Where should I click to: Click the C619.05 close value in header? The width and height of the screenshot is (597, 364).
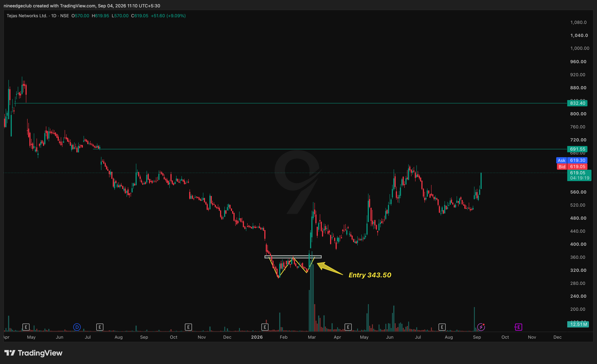point(140,16)
